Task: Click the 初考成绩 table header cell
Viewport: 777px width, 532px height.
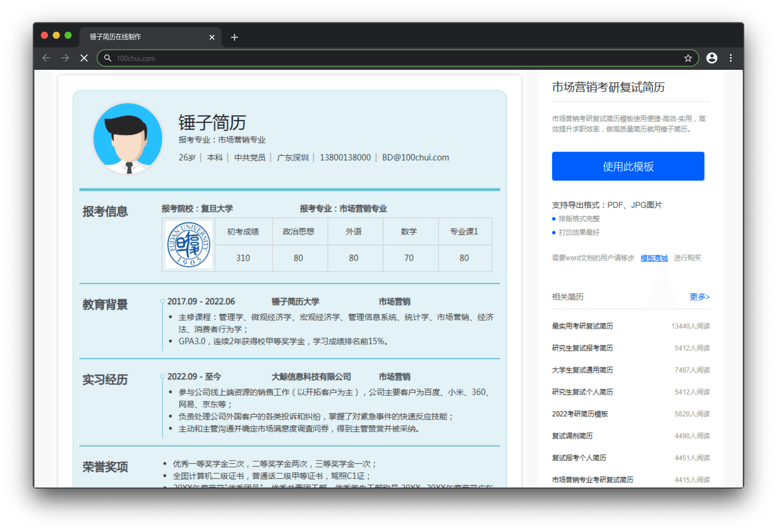Action: (243, 232)
